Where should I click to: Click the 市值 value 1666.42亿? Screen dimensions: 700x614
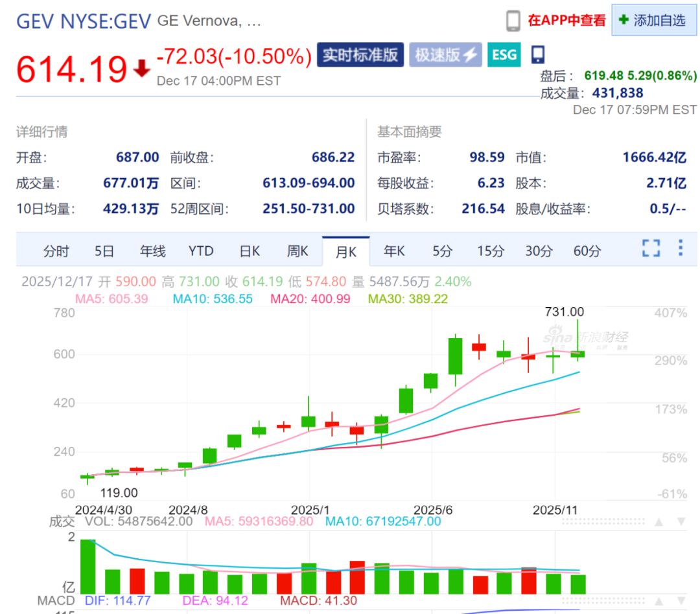[655, 157]
